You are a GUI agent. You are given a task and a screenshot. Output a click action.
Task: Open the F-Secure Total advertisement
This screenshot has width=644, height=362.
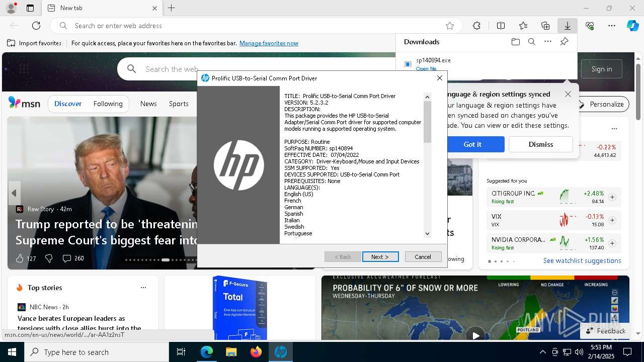click(x=240, y=308)
